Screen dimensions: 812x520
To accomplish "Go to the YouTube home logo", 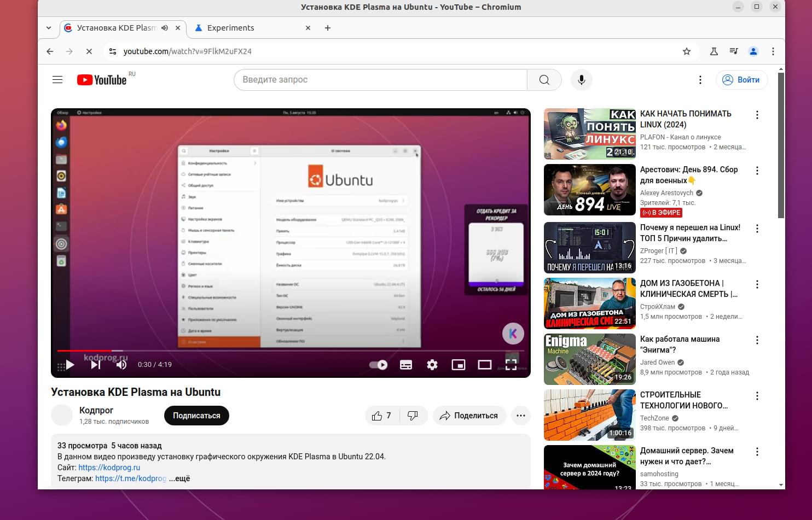I will 102,80.
